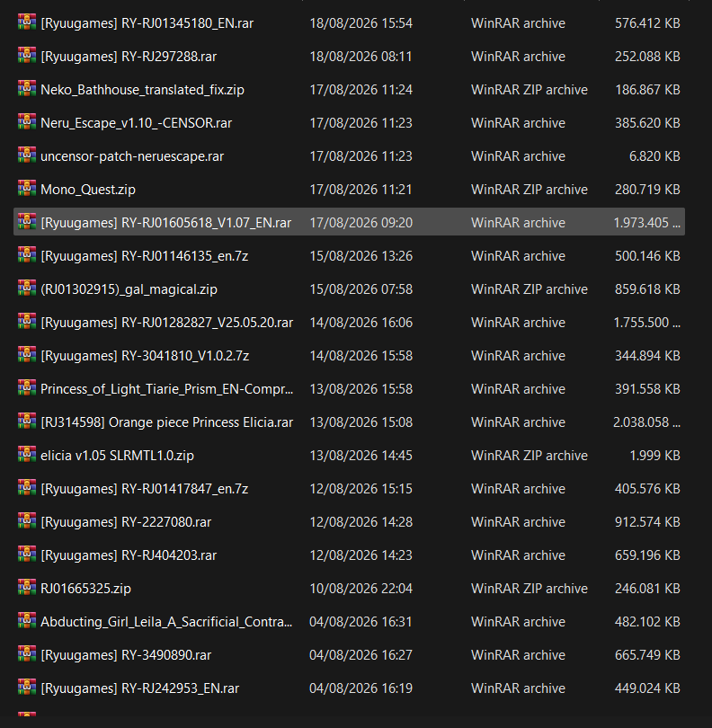Click the RY-RJ404203.rar archive icon
Viewport: 712px width, 728px height.
[27, 555]
